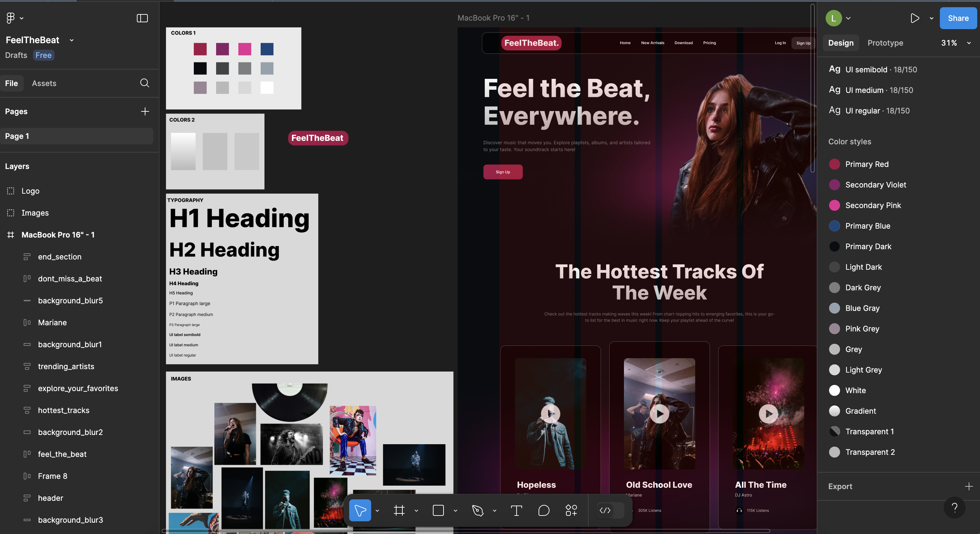This screenshot has width=980, height=534.
Task: Select Page 1 in pages list
Action: (x=76, y=136)
